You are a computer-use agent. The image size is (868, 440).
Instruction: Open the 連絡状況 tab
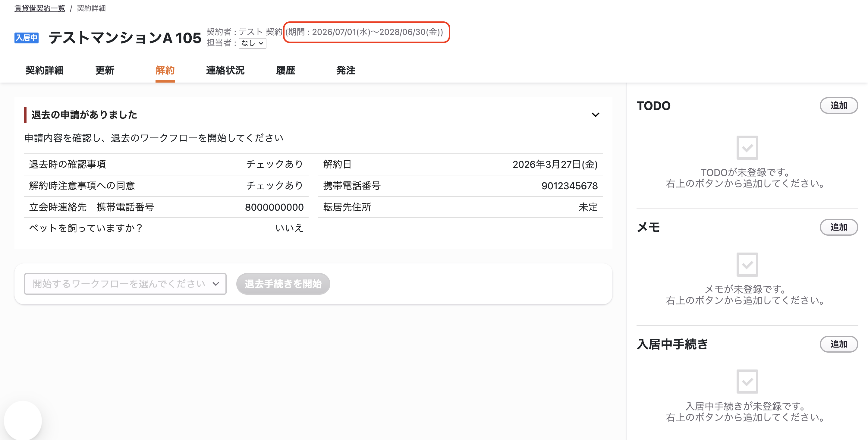(225, 70)
